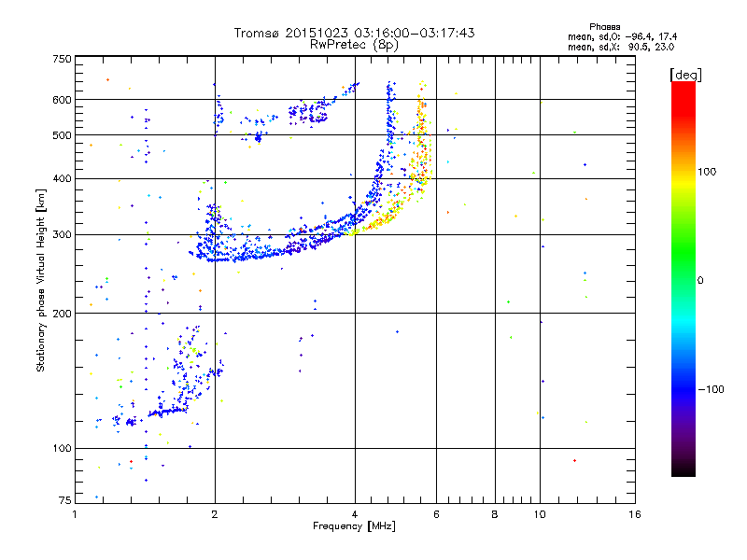Click the "Stationary phase Virtual Height [km]" axis title
This screenshot has height=560, width=747.
[x=41, y=280]
